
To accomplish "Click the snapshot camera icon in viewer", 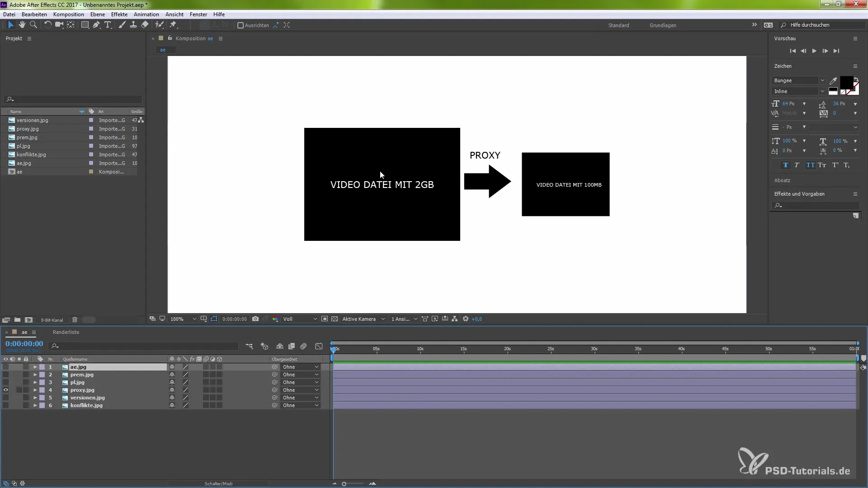I will point(255,319).
